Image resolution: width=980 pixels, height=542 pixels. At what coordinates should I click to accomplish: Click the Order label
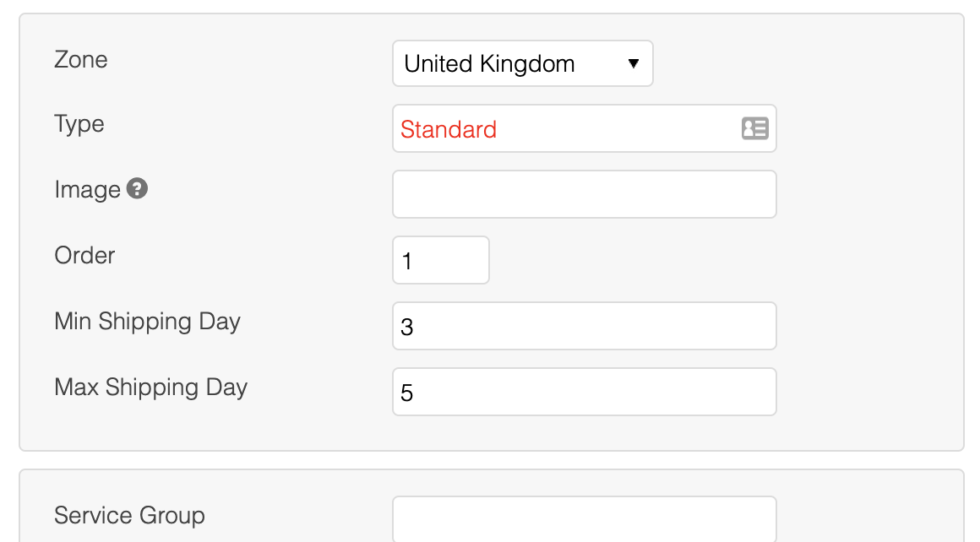click(x=84, y=255)
